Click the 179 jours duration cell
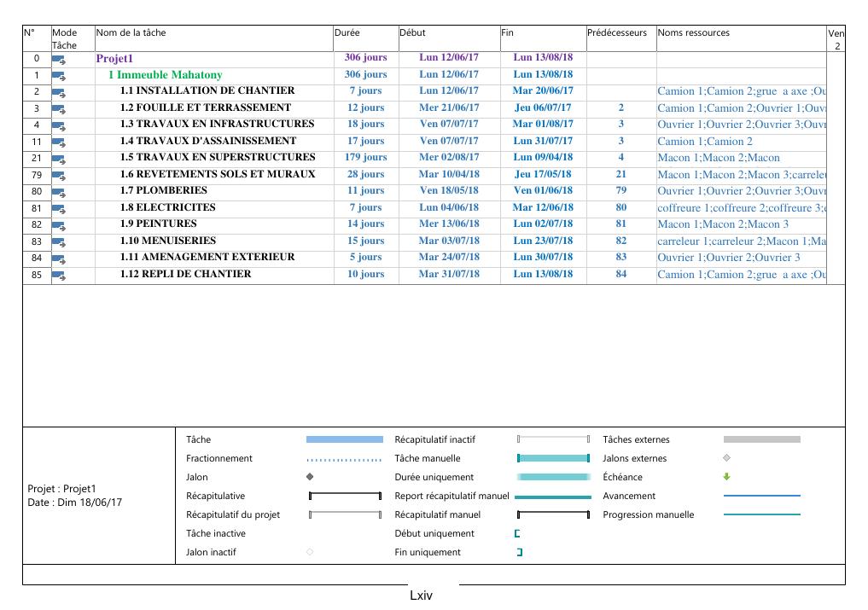 coord(365,158)
